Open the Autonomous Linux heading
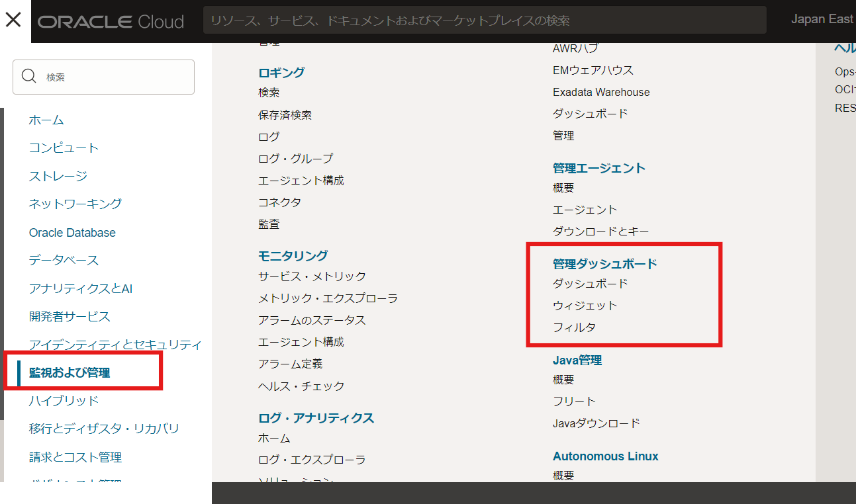The image size is (856, 504). click(x=606, y=456)
